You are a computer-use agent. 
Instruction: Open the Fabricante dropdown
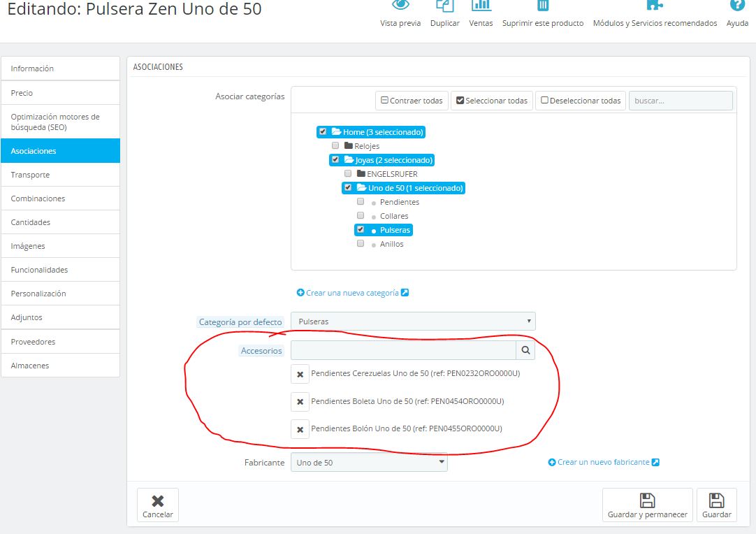click(x=369, y=463)
